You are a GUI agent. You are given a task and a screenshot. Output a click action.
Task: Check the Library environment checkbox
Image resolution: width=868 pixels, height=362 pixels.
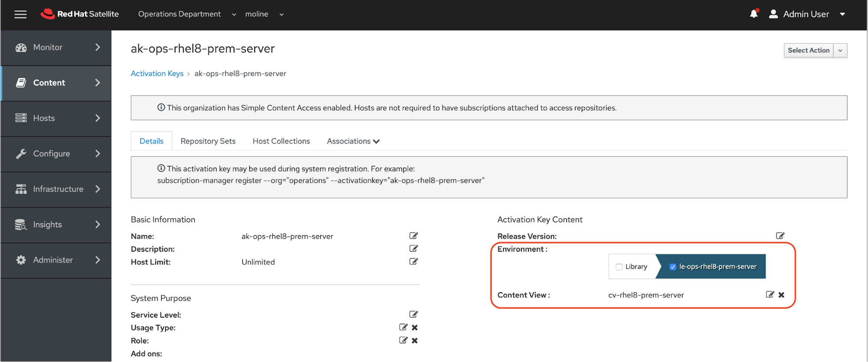619,267
